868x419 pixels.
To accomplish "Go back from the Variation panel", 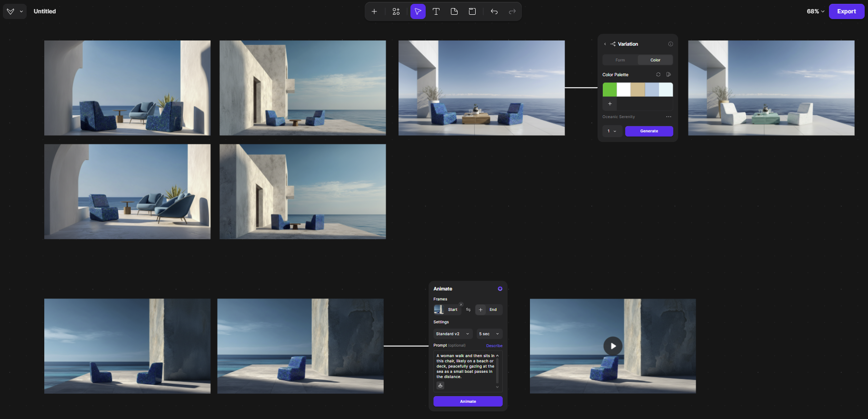I will (605, 44).
